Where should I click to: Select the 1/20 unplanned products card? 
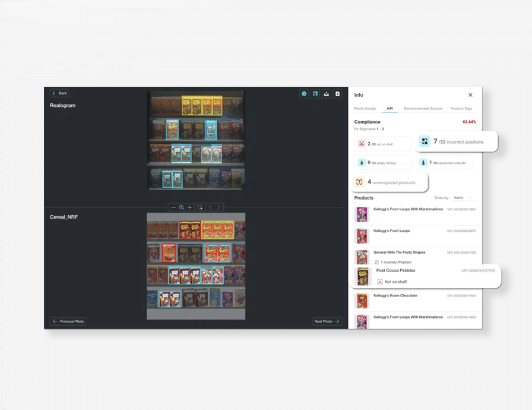[445, 163]
